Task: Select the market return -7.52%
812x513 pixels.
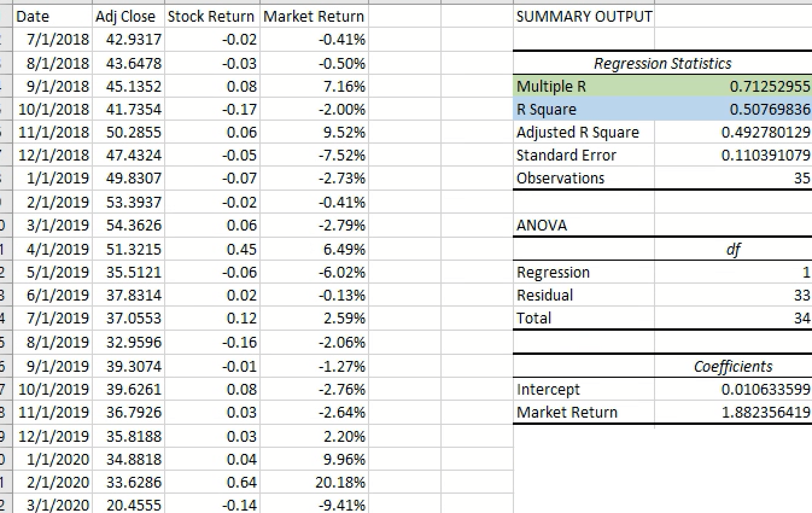Action: click(314, 155)
